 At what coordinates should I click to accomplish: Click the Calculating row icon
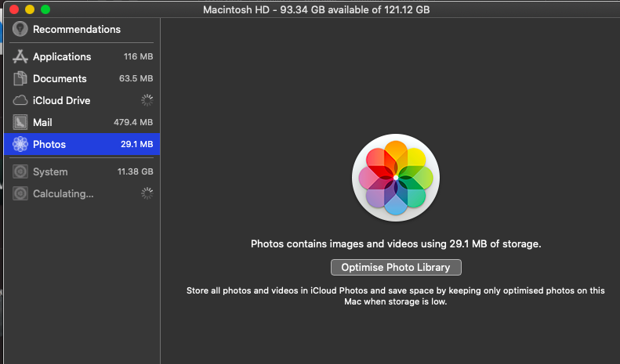point(20,193)
